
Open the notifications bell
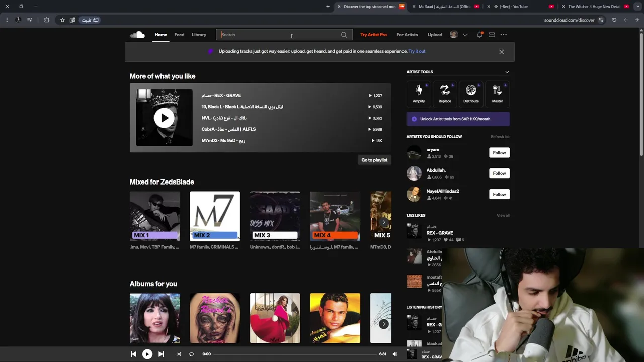pyautogui.click(x=479, y=35)
